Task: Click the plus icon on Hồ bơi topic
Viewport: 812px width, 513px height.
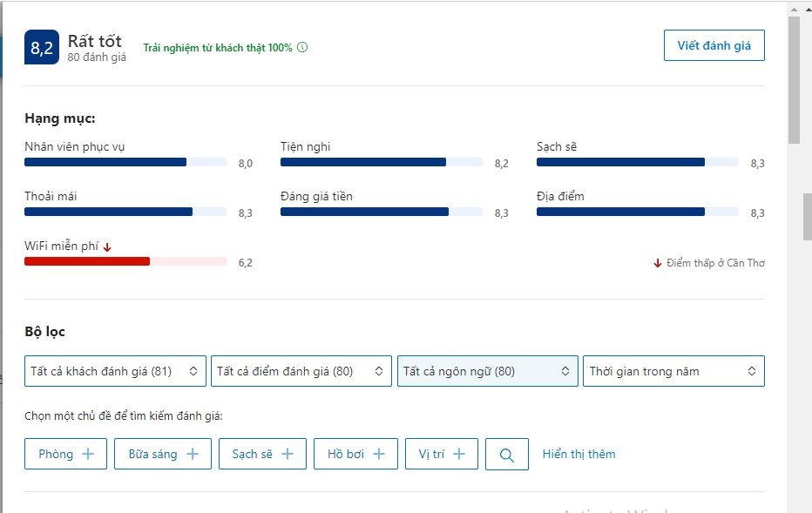Action: tap(379, 454)
